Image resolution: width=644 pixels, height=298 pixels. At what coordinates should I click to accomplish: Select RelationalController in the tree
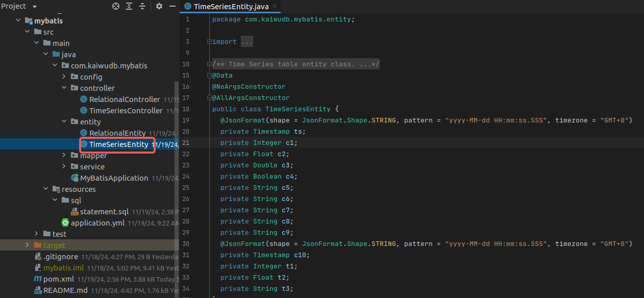(124, 100)
